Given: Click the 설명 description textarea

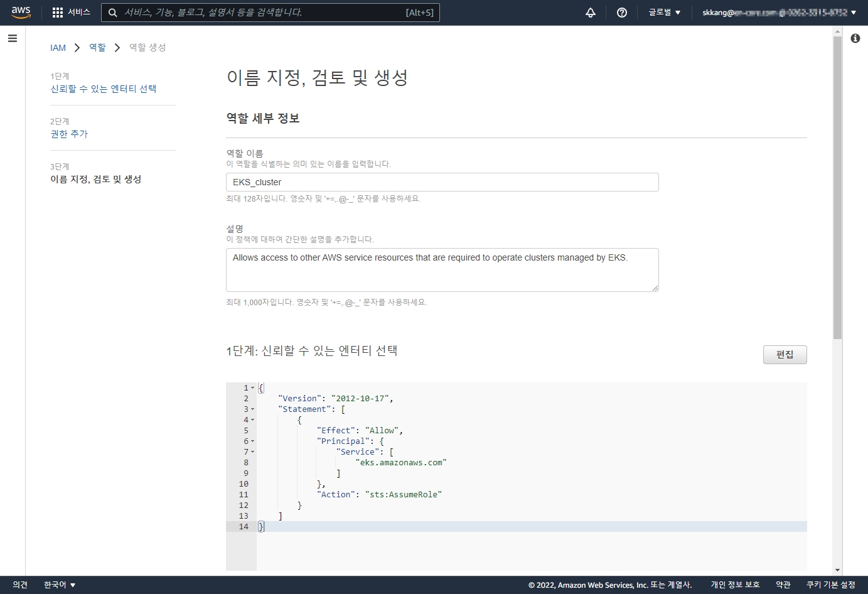Looking at the screenshot, I should pyautogui.click(x=442, y=270).
